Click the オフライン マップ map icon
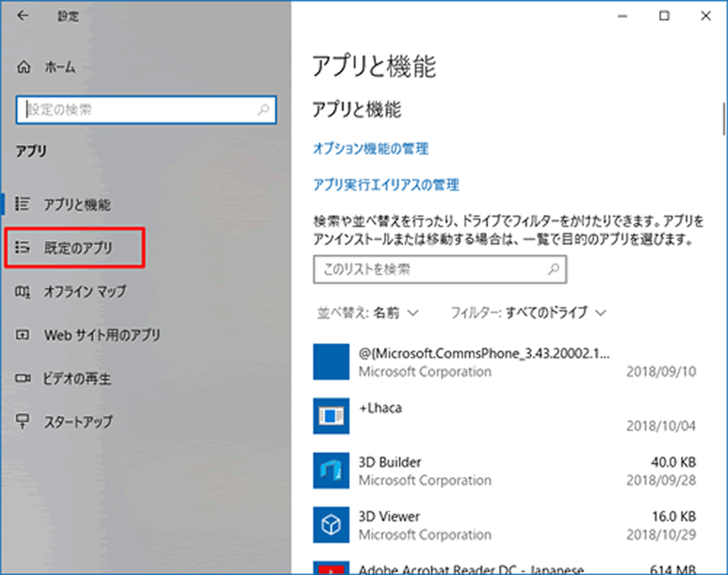The image size is (728, 575). [23, 291]
